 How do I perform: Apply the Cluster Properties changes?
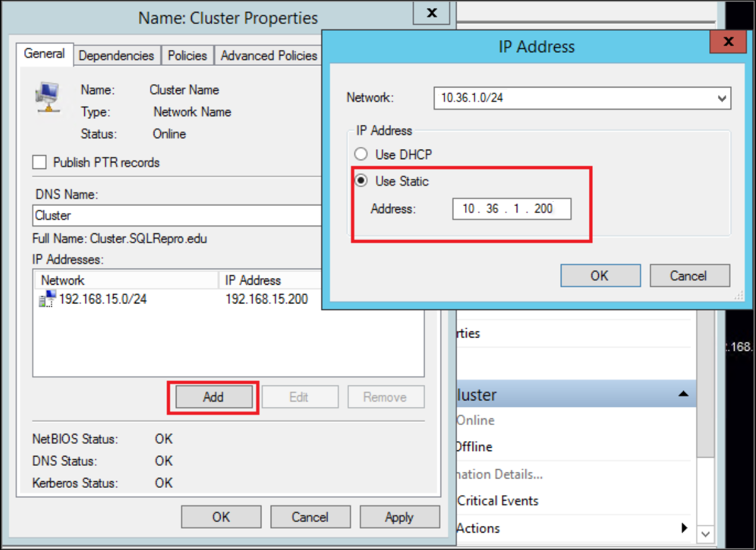(400, 517)
